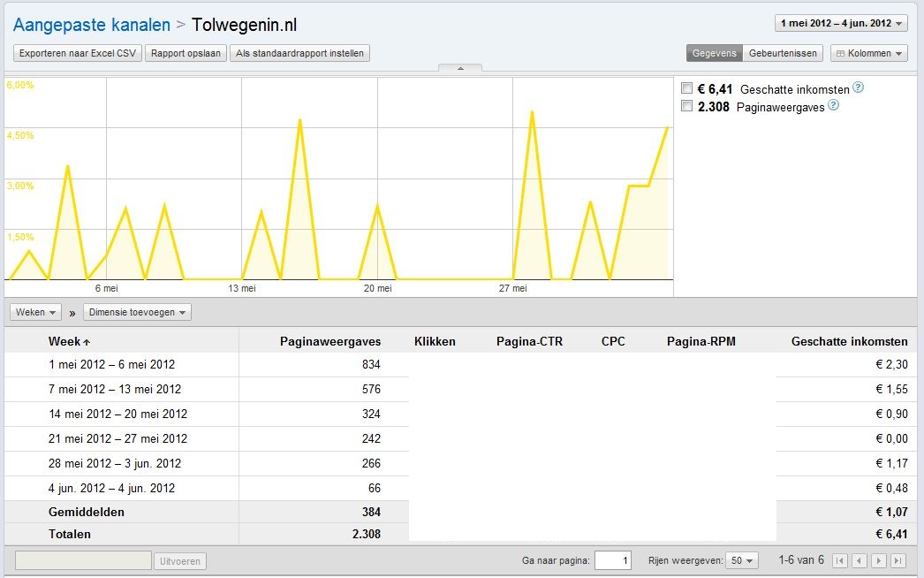Click the € 2,30 income value

(x=891, y=364)
